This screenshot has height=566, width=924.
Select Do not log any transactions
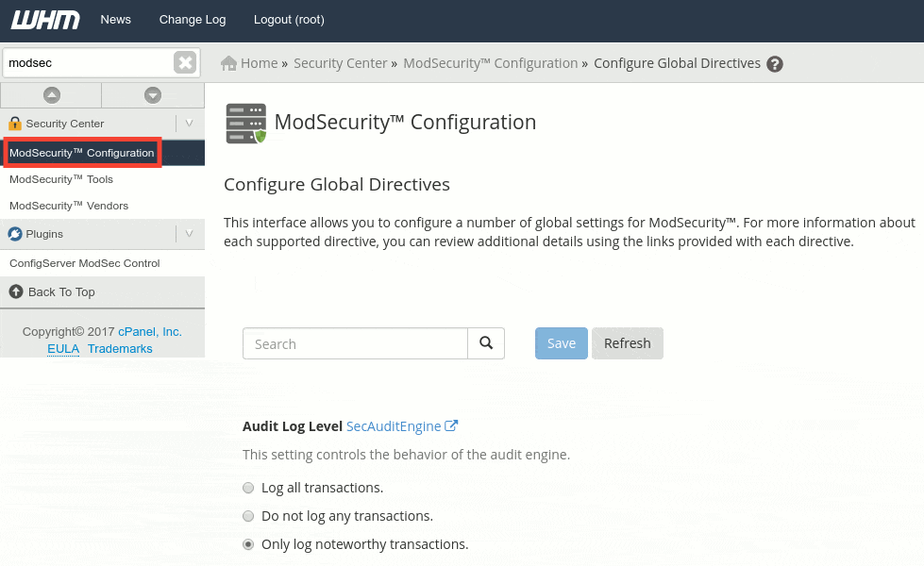[x=248, y=516]
